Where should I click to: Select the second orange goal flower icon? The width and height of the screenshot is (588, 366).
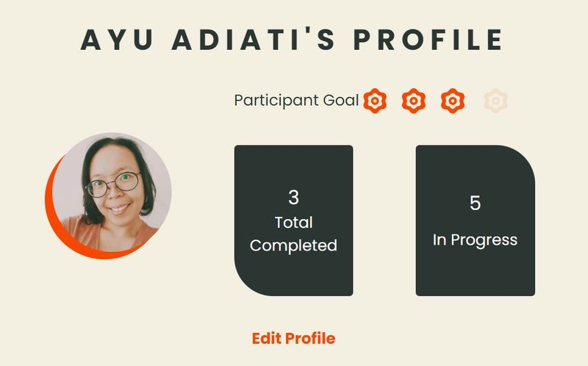[x=414, y=100]
